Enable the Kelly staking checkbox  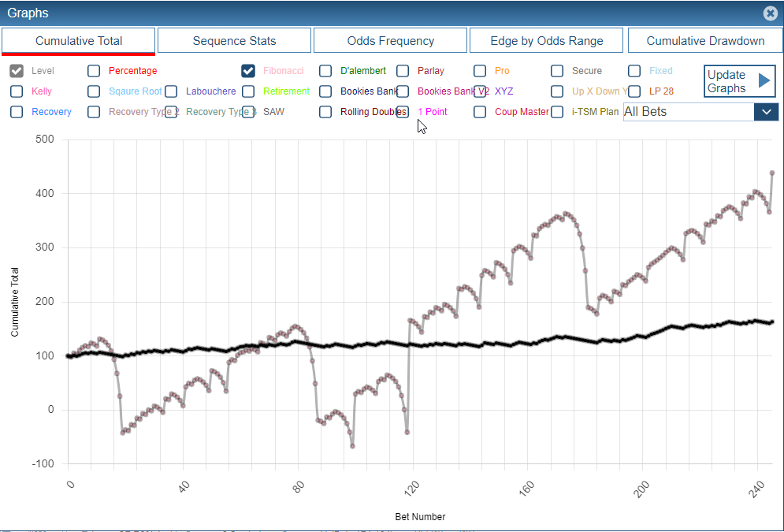click(x=17, y=91)
